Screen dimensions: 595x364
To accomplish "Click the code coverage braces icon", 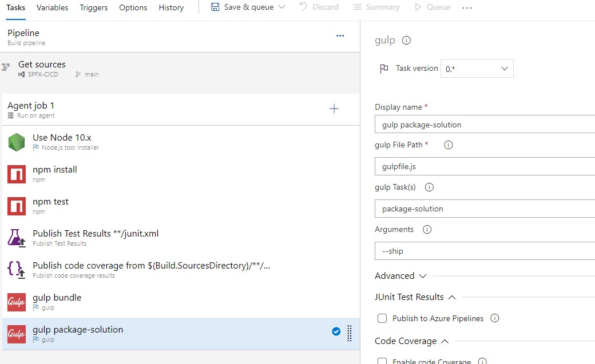I will tap(17, 270).
